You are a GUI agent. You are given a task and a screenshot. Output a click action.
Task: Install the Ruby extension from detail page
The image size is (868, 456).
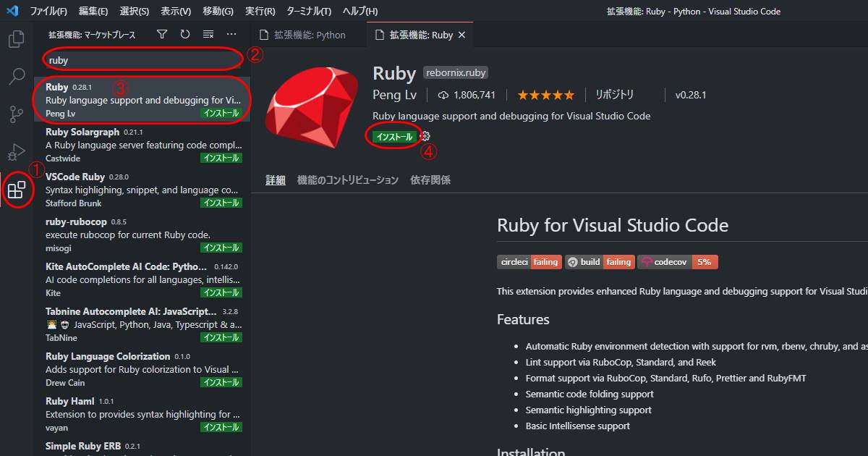[x=394, y=137]
